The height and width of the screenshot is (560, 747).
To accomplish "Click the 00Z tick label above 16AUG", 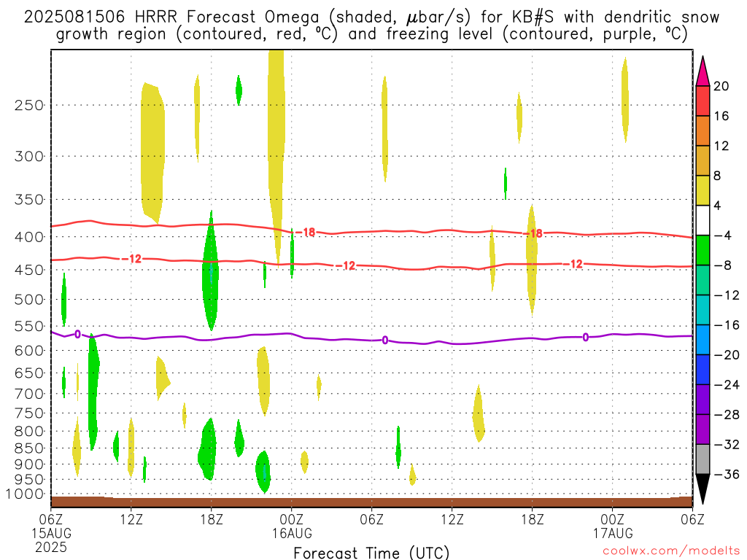I will point(292,519).
